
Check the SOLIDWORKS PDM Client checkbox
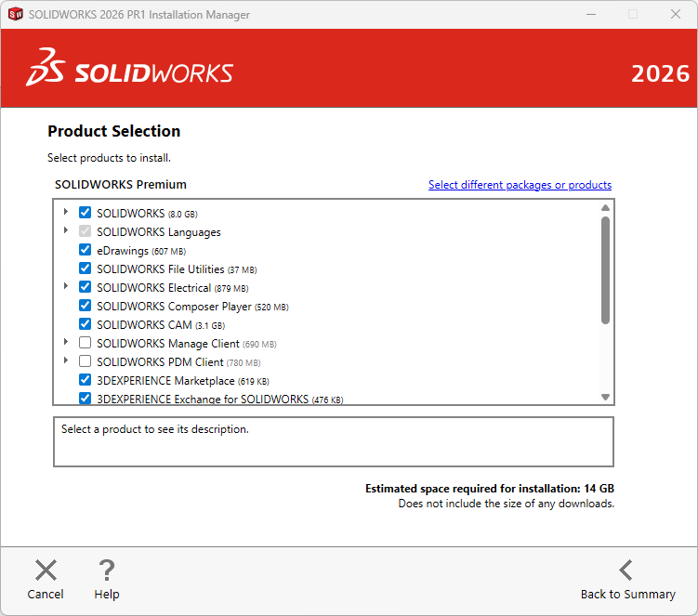point(86,361)
